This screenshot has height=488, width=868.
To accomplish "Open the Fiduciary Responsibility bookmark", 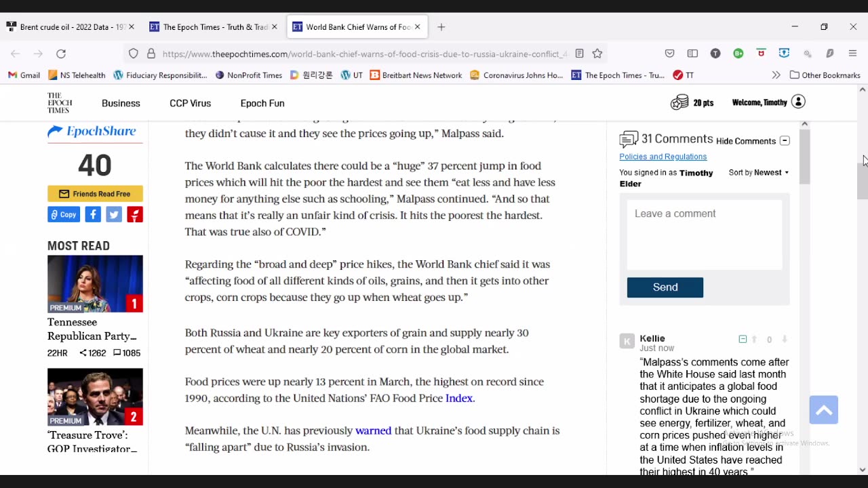I will [x=160, y=75].
